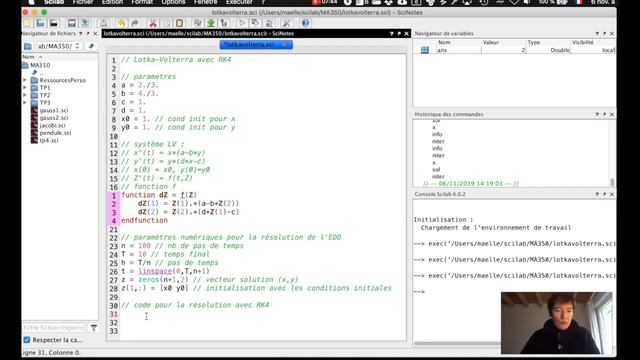Screen dimensions: 640x360
Task: Expand the TP2 folder
Action: pos(25,95)
